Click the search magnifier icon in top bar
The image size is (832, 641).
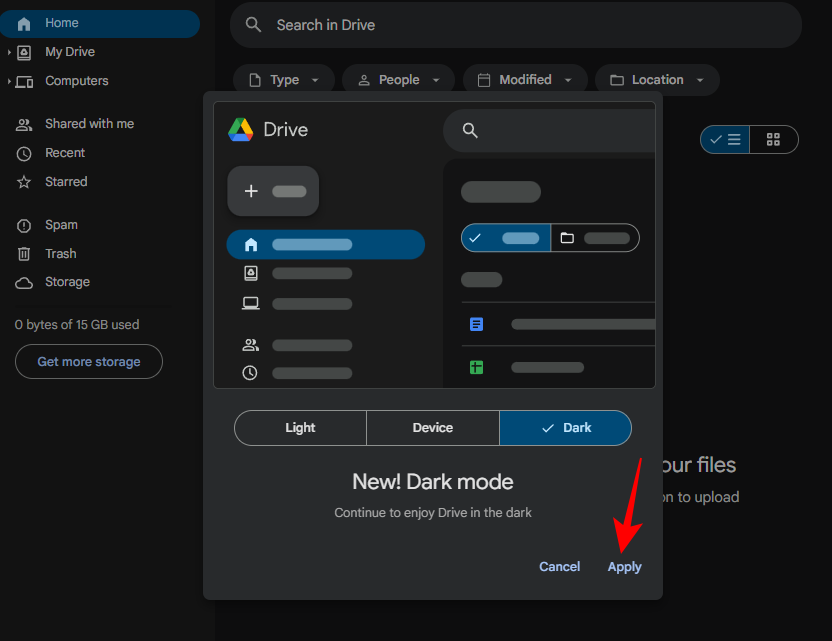click(x=254, y=24)
